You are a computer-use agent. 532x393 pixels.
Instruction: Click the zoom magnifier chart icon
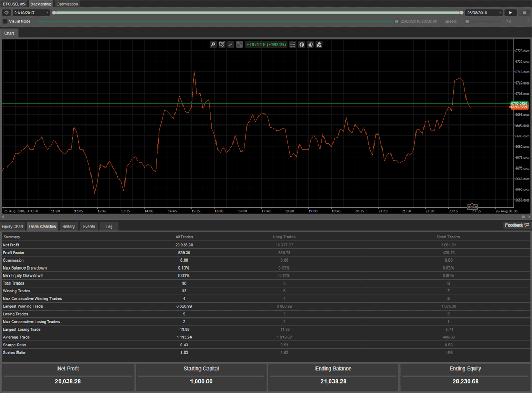coord(213,45)
